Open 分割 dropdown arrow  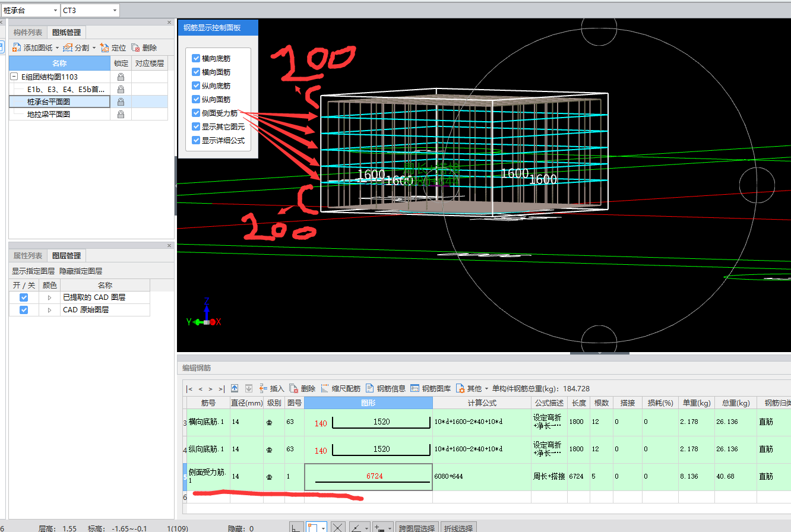(94, 47)
